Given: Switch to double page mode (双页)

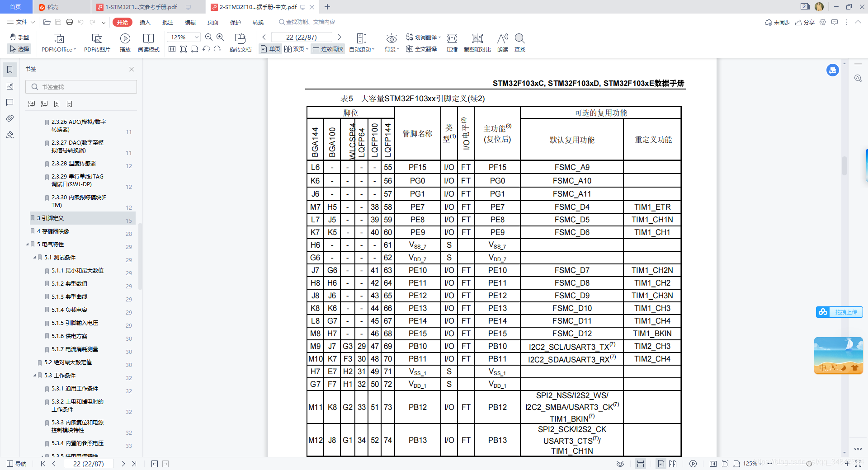Looking at the screenshot, I should (x=296, y=49).
